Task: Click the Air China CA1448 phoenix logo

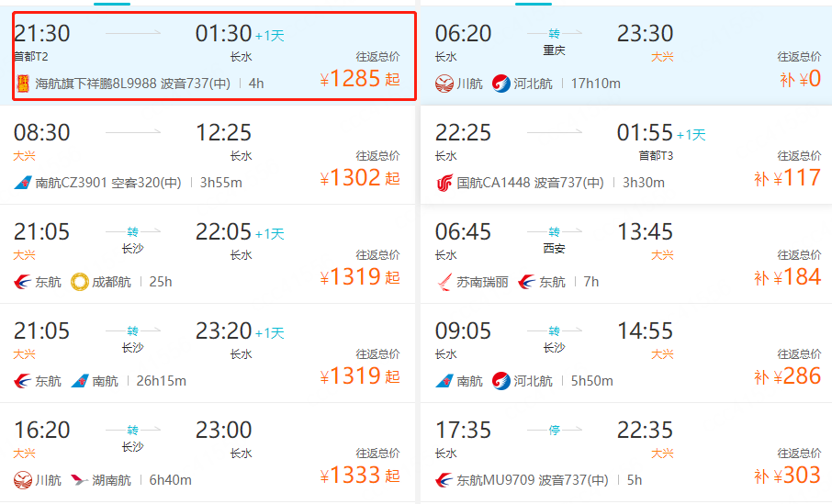Action: point(444,183)
